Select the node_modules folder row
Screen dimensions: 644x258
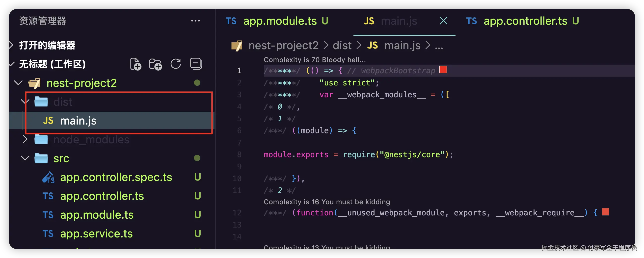click(x=112, y=139)
